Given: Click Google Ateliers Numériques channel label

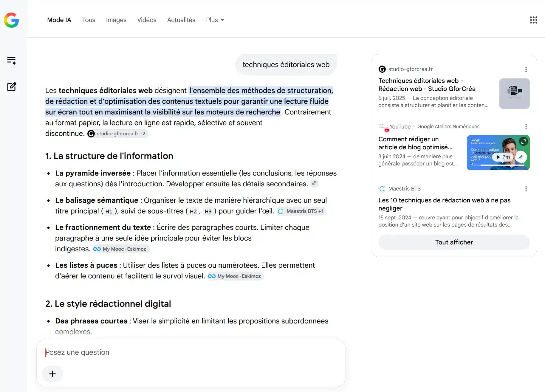Looking at the screenshot, I should pos(448,126).
